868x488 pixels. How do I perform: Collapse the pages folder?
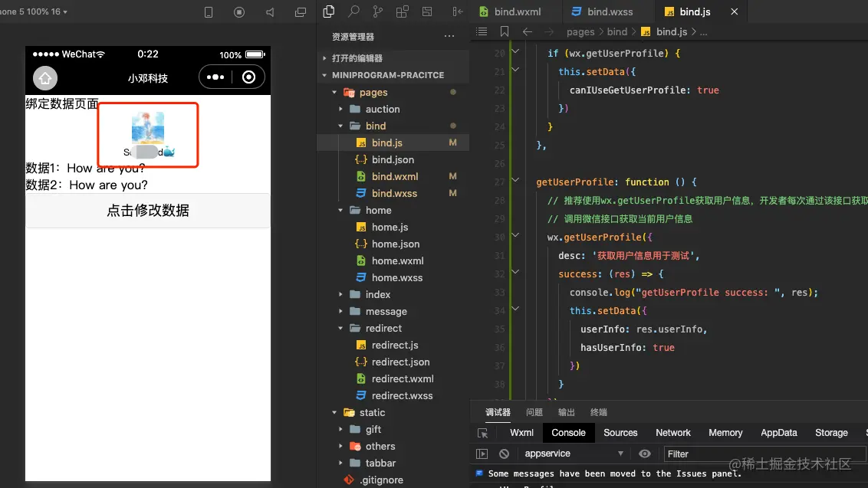(393, 93)
